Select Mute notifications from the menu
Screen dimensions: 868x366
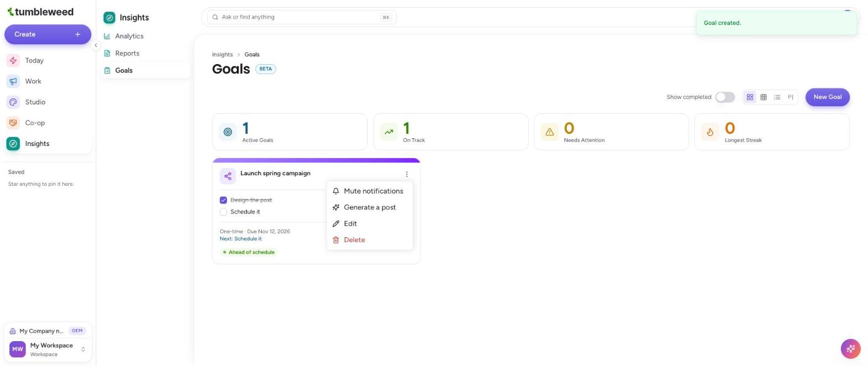(x=369, y=191)
